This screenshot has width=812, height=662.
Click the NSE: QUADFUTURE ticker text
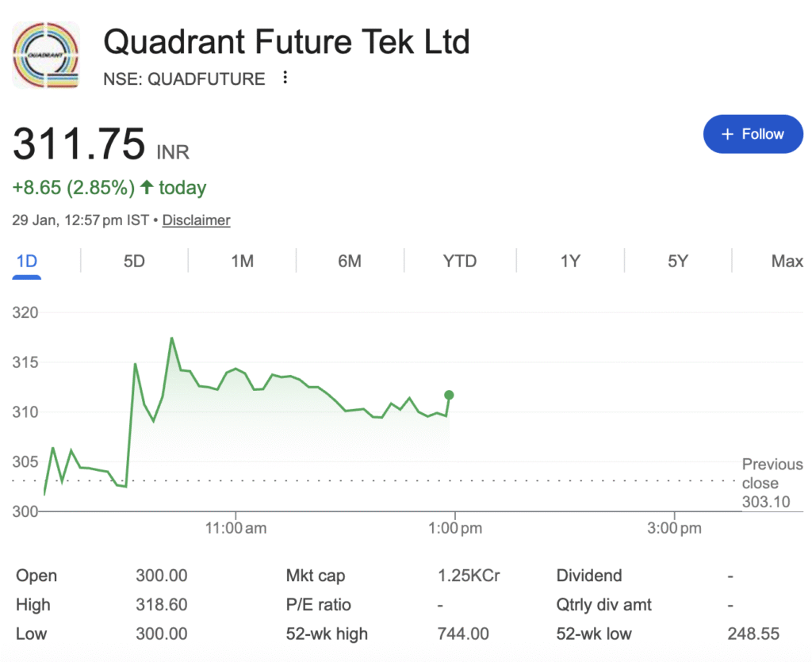click(x=184, y=78)
